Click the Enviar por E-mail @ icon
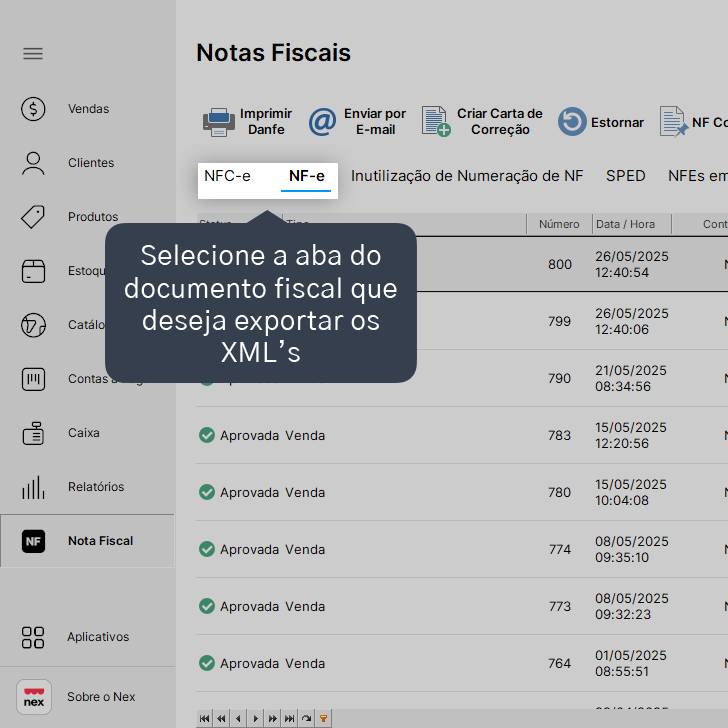 (x=322, y=122)
